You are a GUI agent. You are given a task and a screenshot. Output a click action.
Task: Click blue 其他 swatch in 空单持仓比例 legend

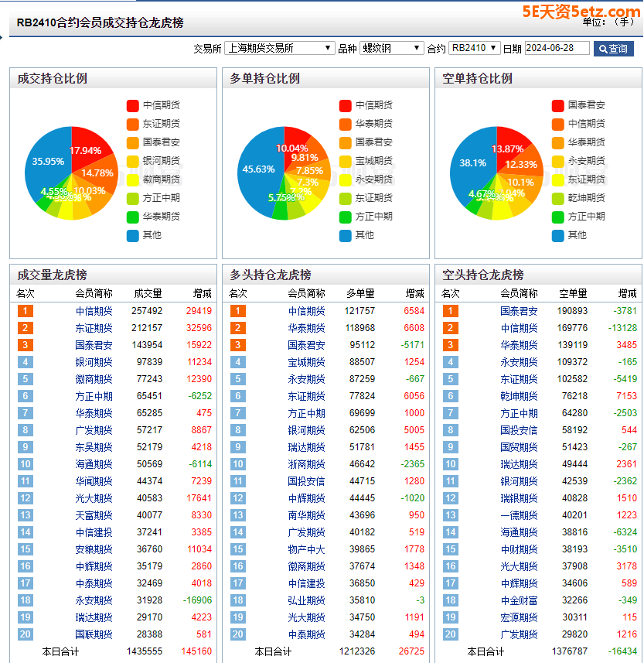558,235
